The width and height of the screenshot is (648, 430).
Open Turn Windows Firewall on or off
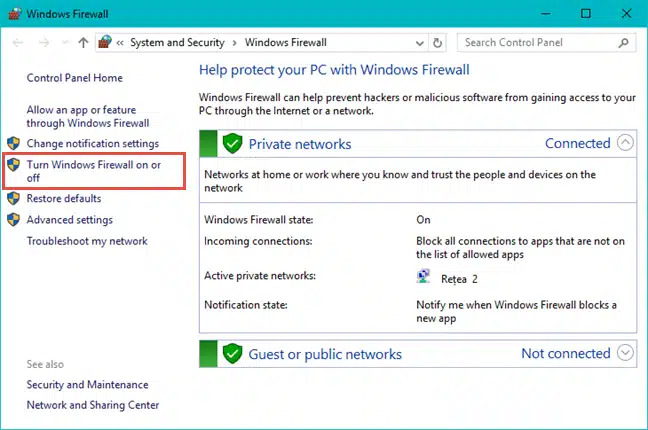pos(93,171)
